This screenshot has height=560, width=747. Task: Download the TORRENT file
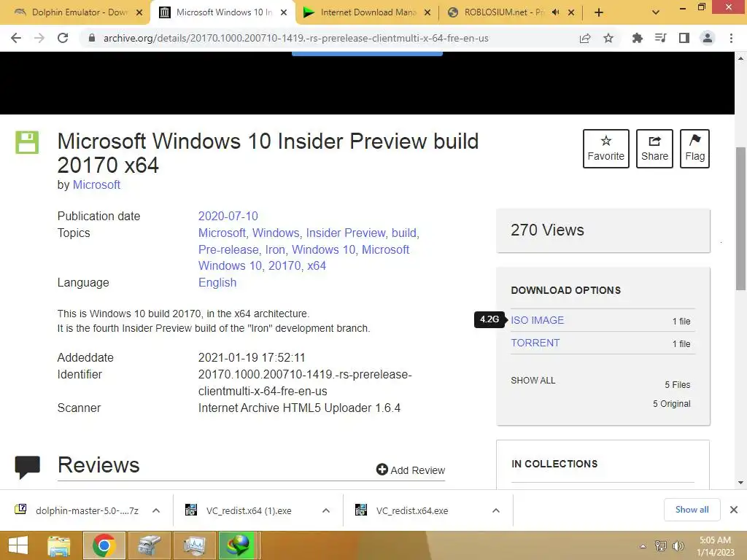point(535,343)
